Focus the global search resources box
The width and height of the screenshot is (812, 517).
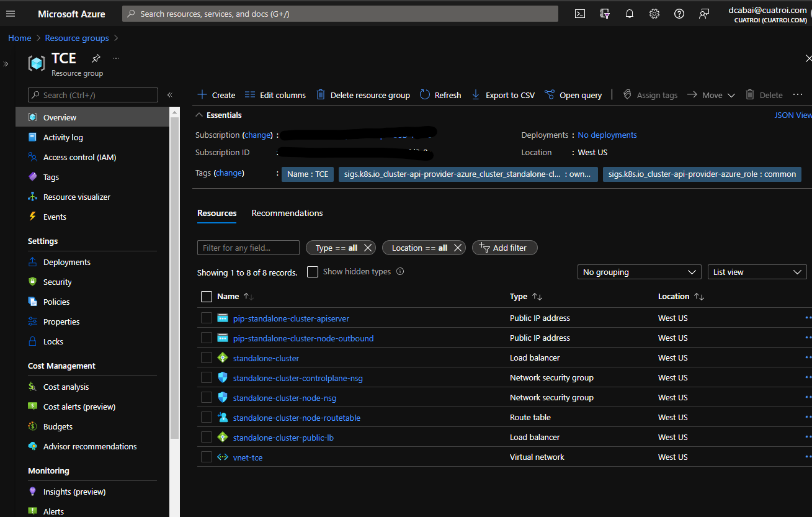click(340, 14)
